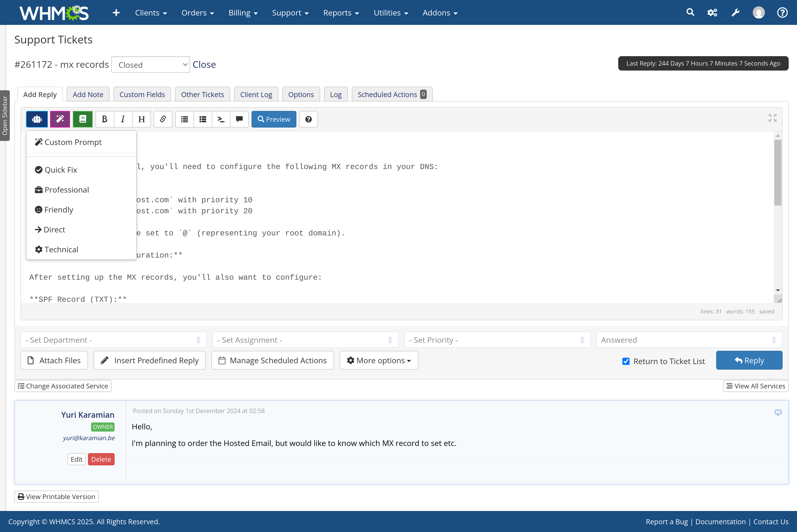
Task: Expand the Set Priority selector
Action: [497, 340]
